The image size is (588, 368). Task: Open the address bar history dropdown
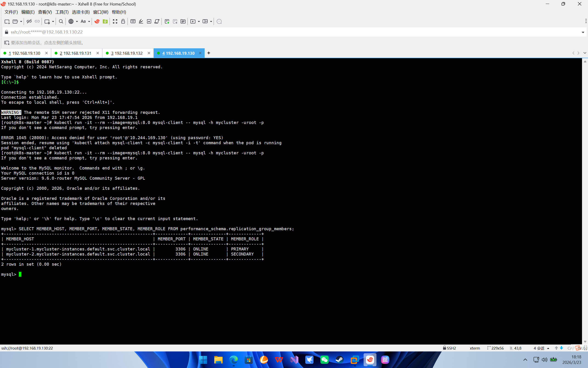[x=583, y=32]
